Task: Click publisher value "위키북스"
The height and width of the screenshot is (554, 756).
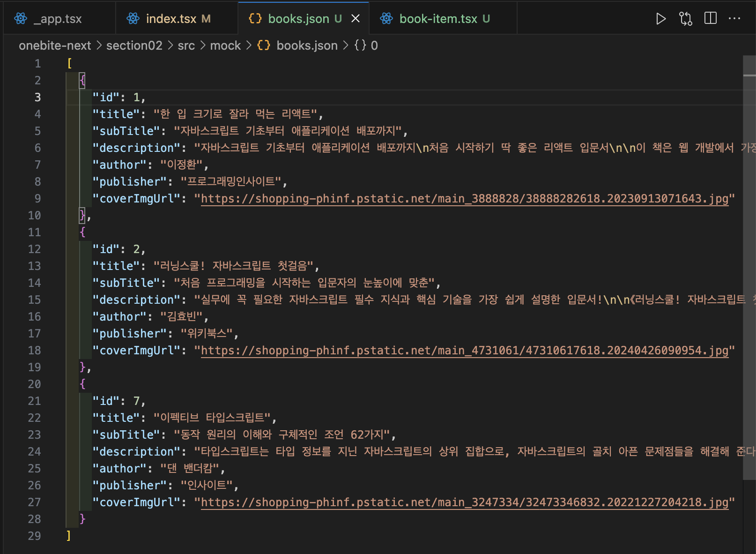Action: pyautogui.click(x=207, y=334)
